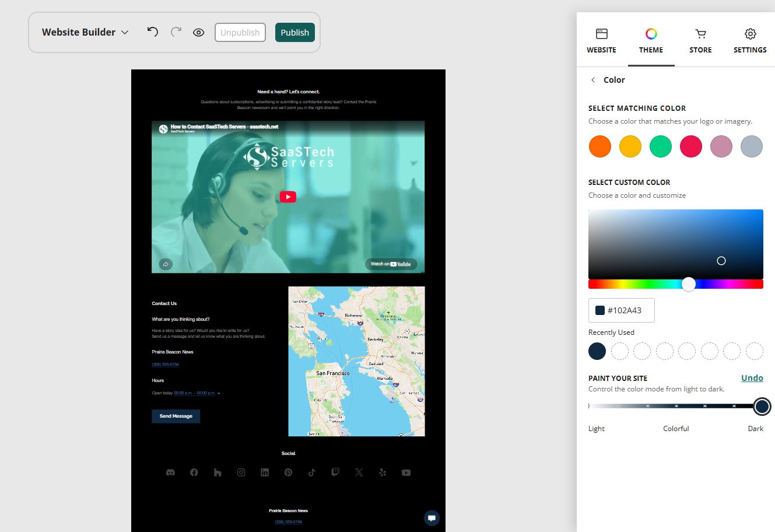The width and height of the screenshot is (775, 532).
Task: Select the green matching color swatch
Action: tap(661, 146)
